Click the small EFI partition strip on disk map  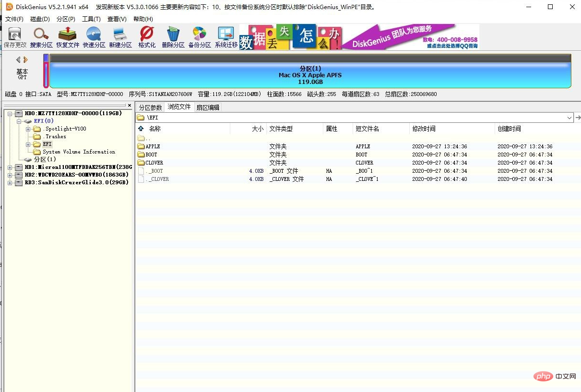(46, 71)
